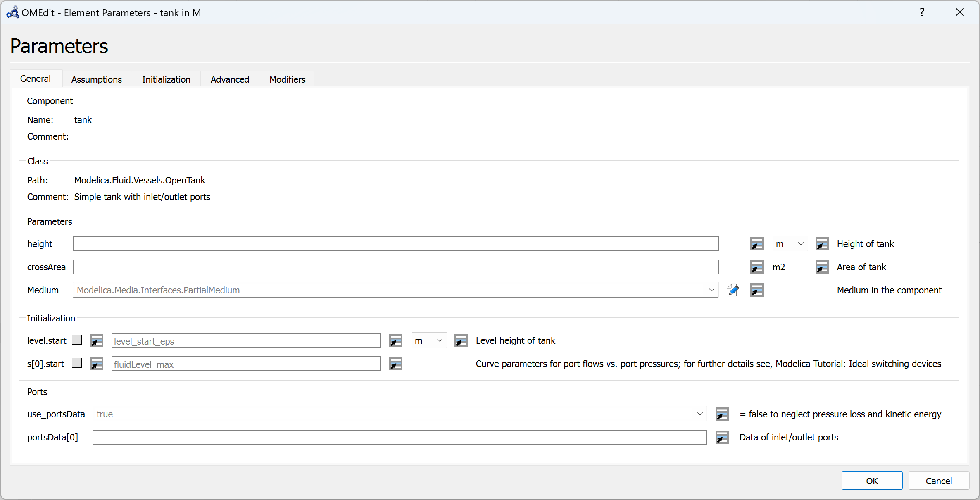Image resolution: width=980 pixels, height=500 pixels.
Task: Open the Modifiers tab
Action: [x=287, y=79]
